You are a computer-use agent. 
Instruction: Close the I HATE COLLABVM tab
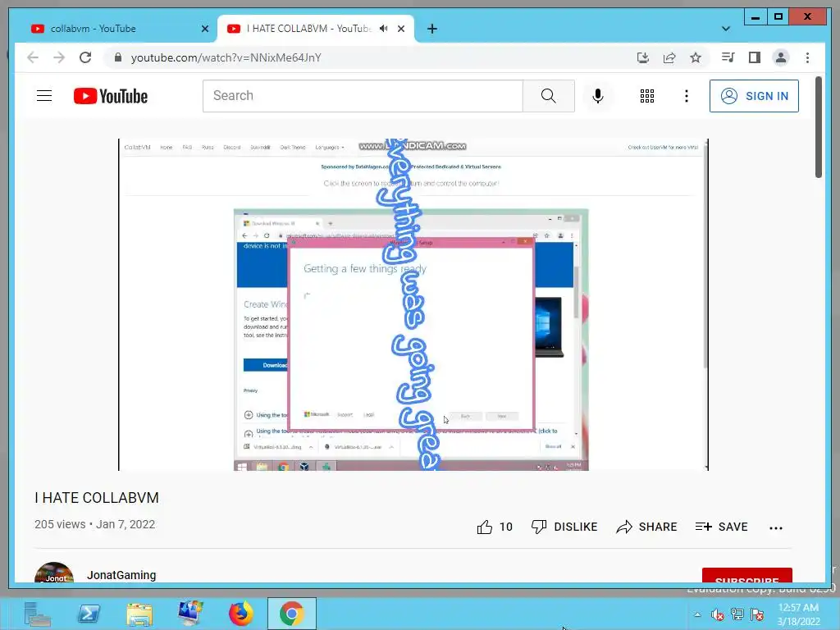click(400, 29)
